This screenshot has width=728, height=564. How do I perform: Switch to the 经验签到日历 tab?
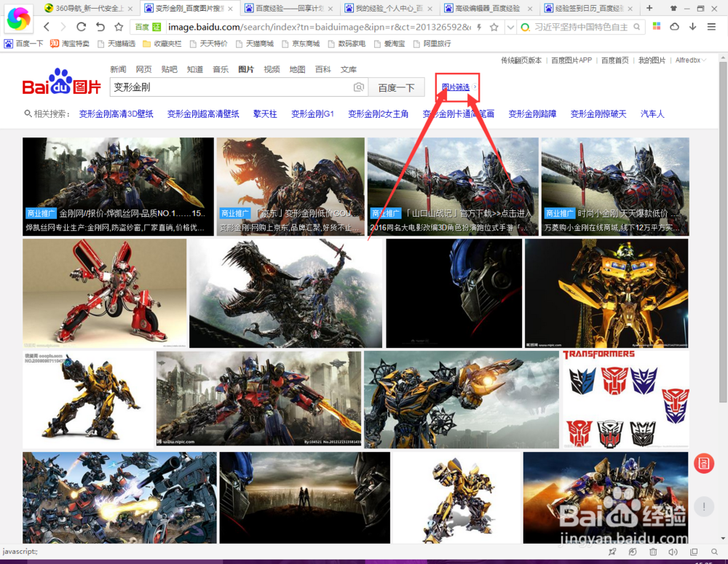tap(589, 8)
